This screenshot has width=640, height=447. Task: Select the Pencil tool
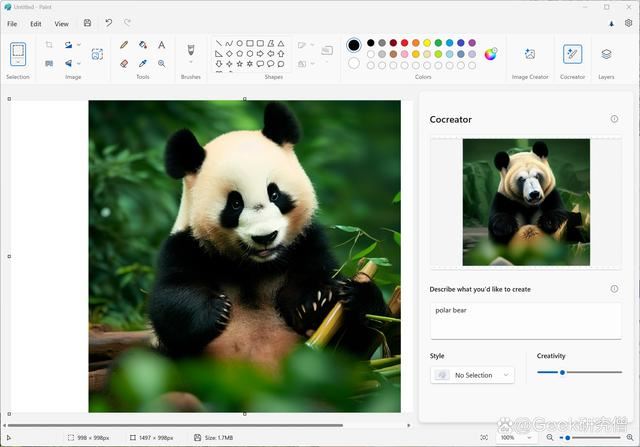(124, 45)
